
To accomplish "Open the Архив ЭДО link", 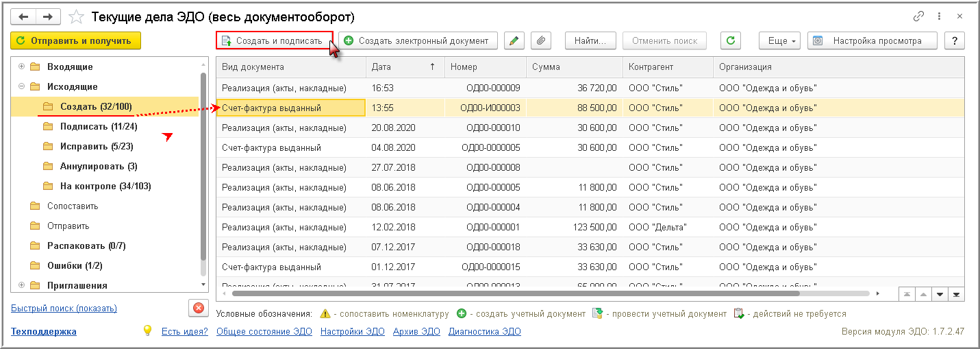I will pos(416,332).
